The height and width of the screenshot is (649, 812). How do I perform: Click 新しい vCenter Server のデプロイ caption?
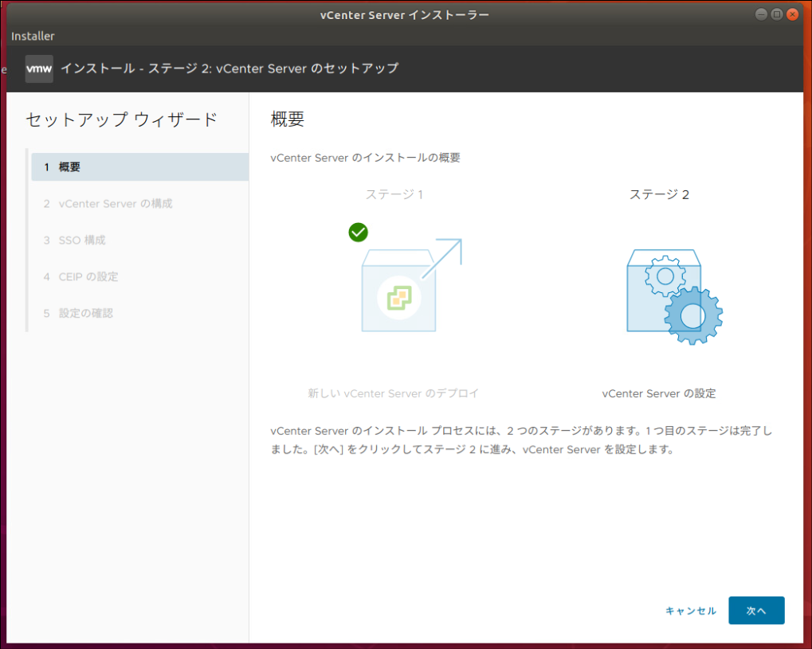(x=393, y=393)
